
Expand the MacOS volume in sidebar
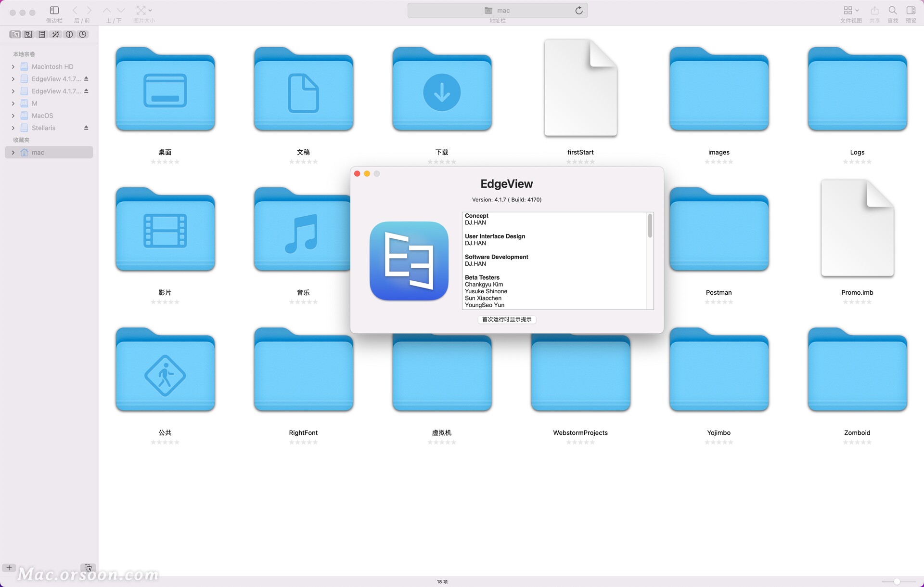(13, 116)
